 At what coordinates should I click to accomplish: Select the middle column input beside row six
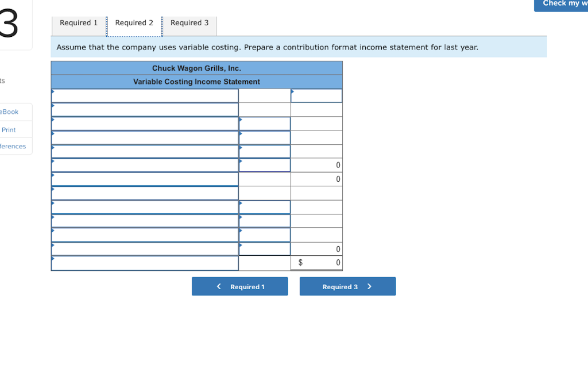pyautogui.click(x=264, y=164)
